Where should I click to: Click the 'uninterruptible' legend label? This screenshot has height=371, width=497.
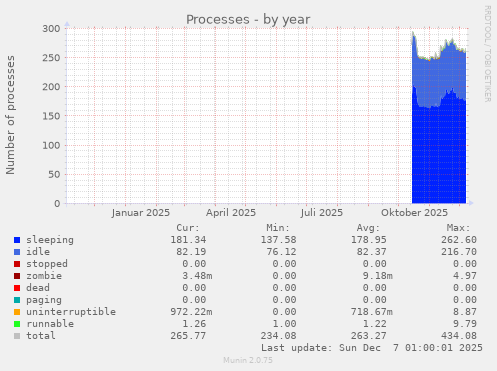[x=71, y=312]
